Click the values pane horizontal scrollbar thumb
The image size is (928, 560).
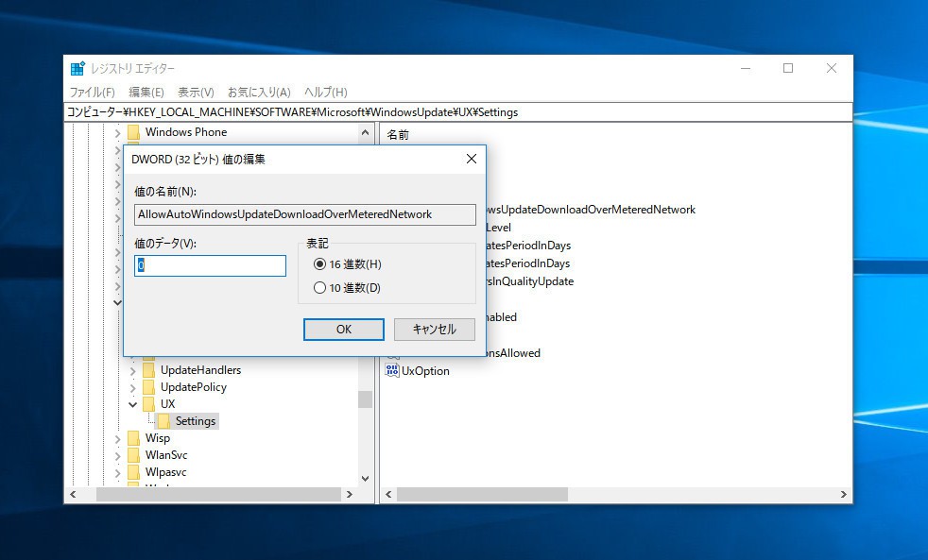tap(482, 494)
